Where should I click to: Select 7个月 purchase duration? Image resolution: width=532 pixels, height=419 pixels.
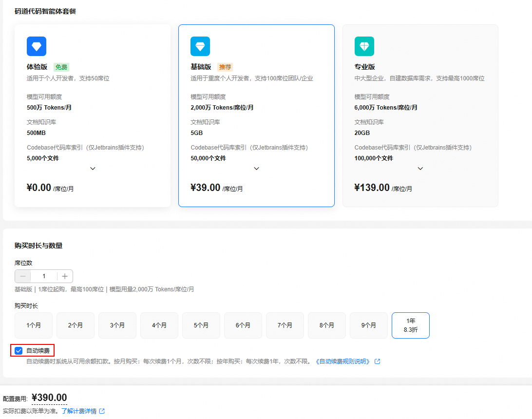285,325
